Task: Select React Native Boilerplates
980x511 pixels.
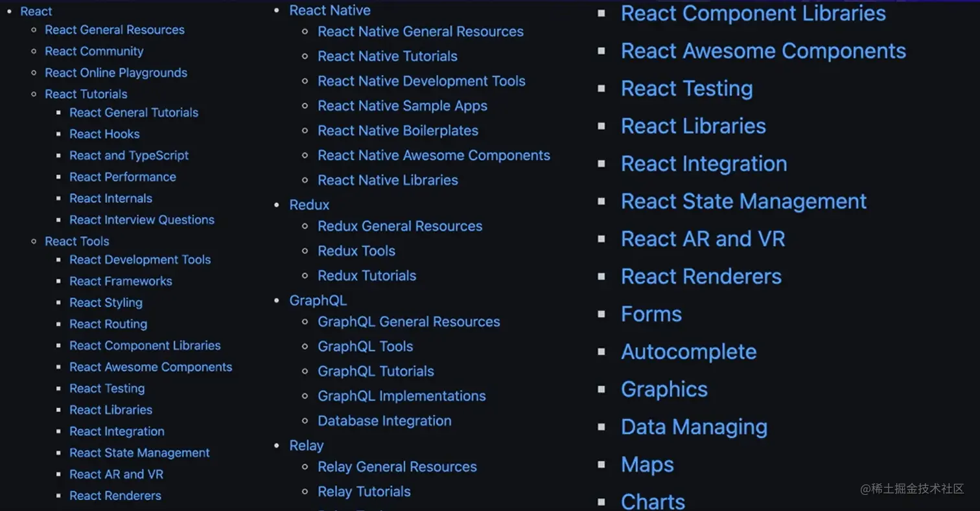Action: (x=397, y=130)
